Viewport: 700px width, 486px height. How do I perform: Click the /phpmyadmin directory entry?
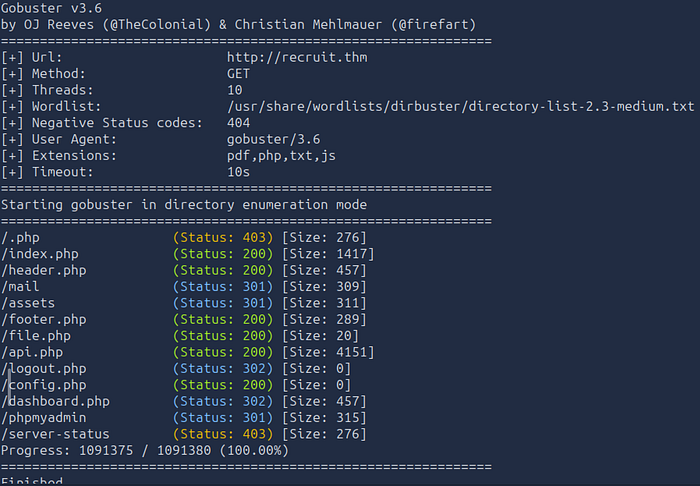(44, 418)
